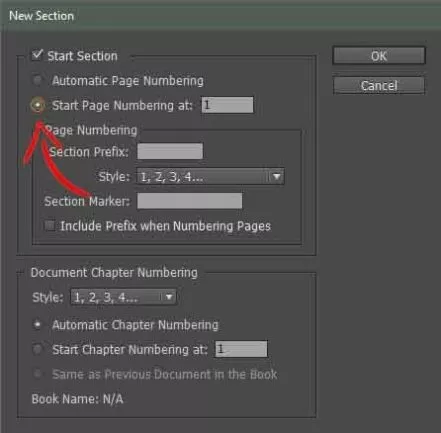Select Start Page Numbering at radio button

38,105
